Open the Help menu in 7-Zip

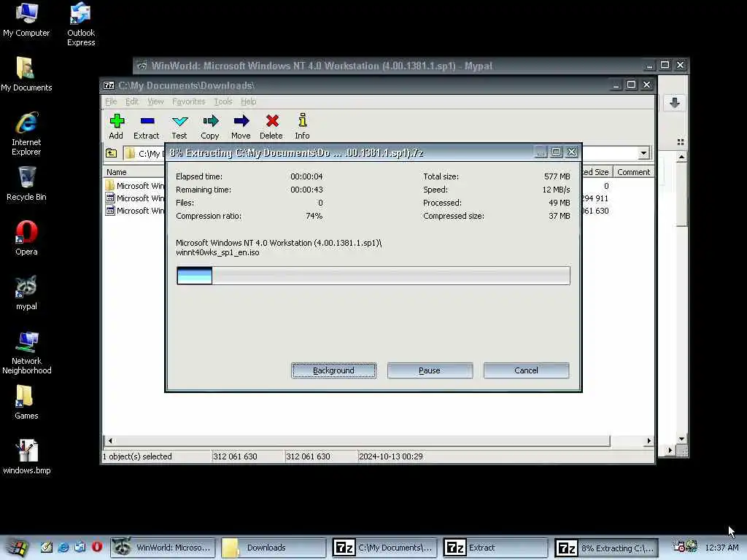coord(248,101)
